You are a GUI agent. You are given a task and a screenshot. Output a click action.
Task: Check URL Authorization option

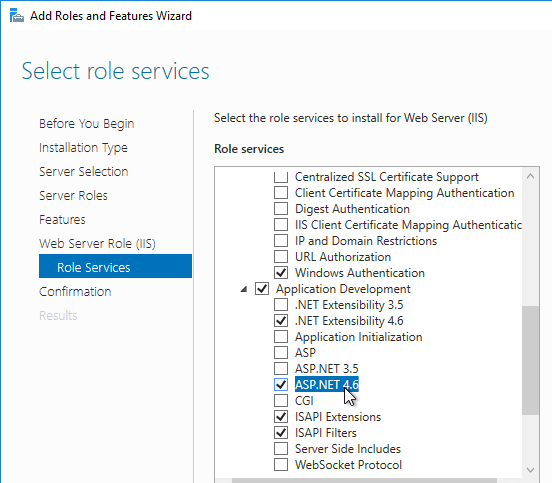point(281,257)
